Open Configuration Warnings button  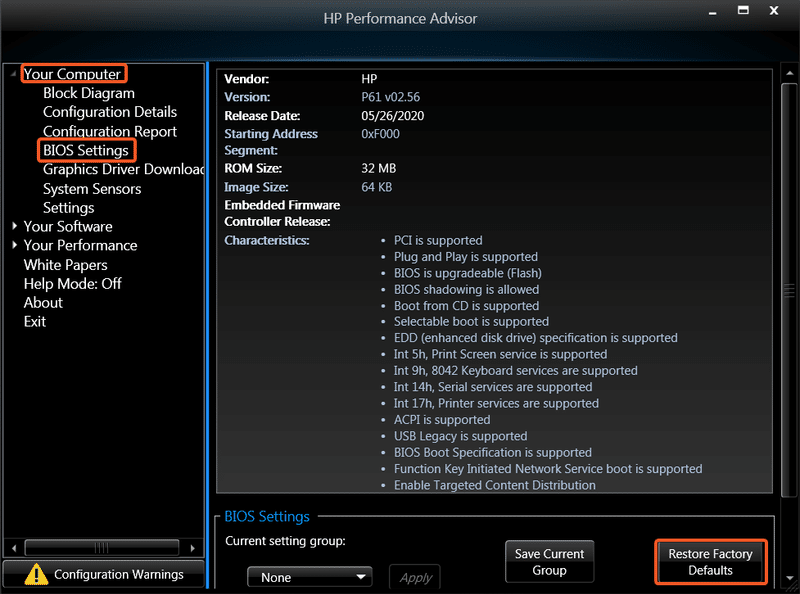pos(104,575)
